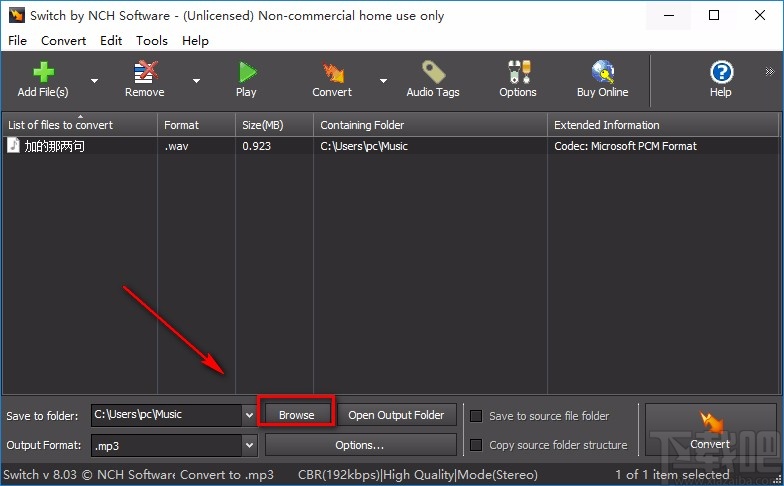
Task: Click the Convert flame icon in toolbar
Action: (x=333, y=72)
